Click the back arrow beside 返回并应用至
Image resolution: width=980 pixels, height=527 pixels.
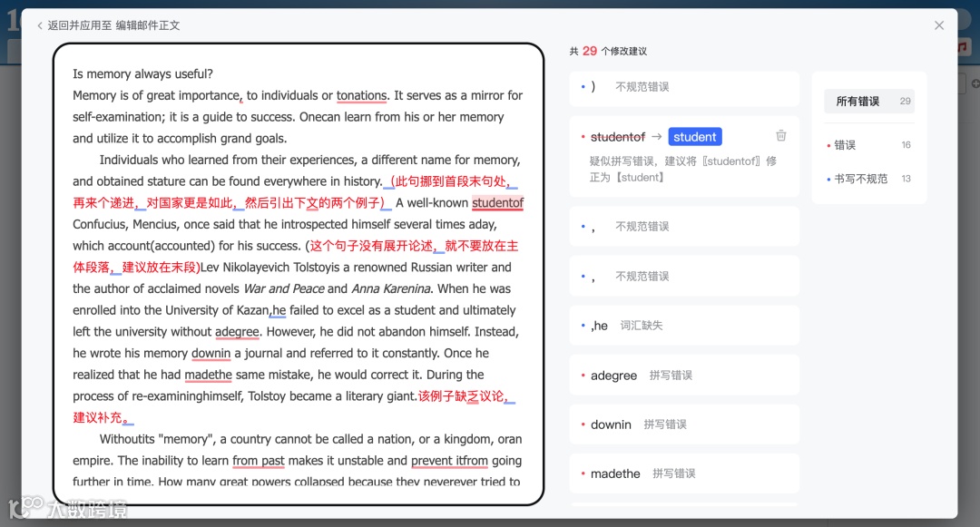point(40,25)
